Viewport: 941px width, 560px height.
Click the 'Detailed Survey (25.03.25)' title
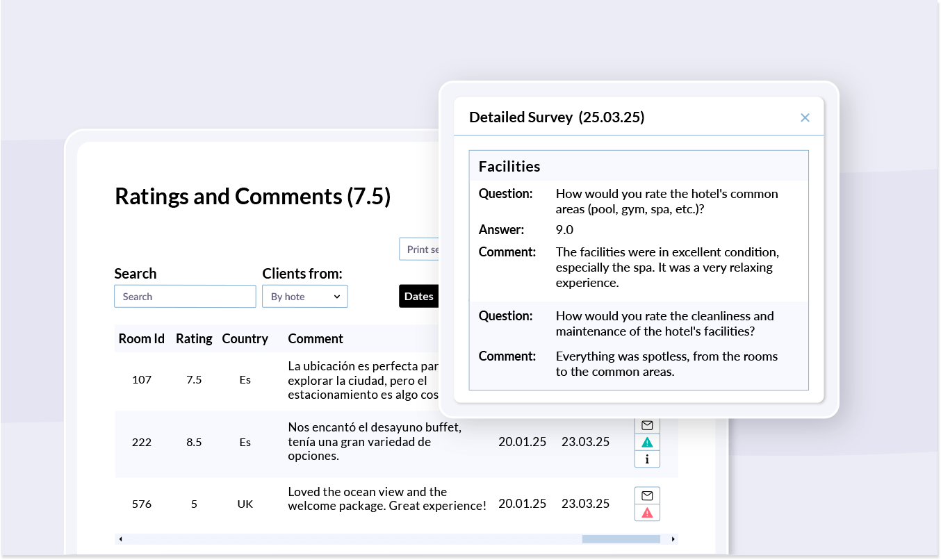coord(557,117)
